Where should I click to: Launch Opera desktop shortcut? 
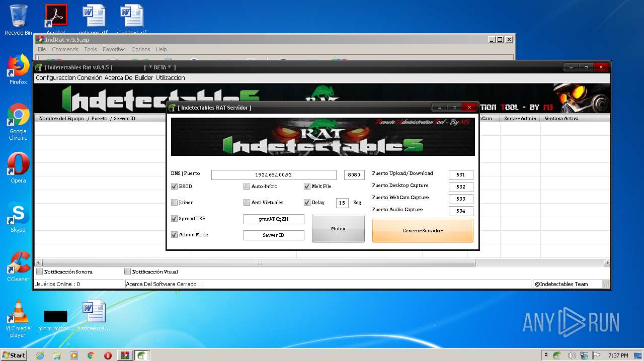click(18, 168)
